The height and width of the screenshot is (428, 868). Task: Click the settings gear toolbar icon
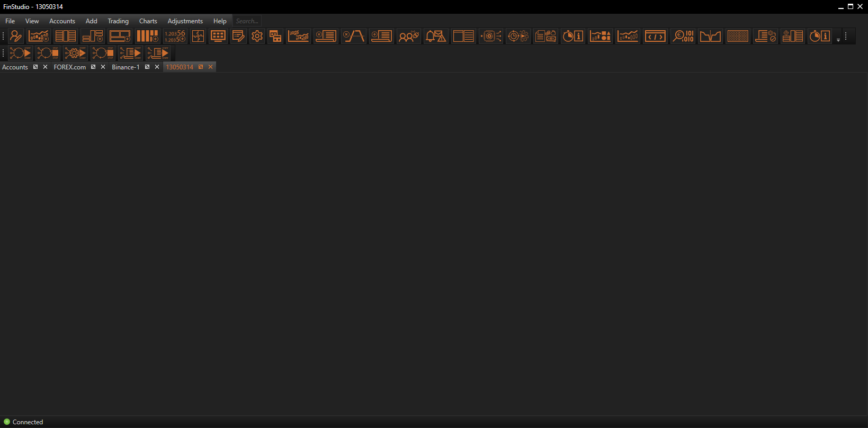[x=257, y=36]
